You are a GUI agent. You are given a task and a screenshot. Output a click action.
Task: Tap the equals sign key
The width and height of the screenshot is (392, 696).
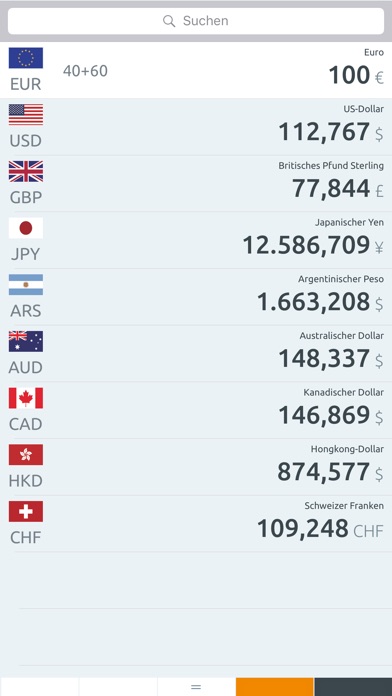[x=196, y=687]
